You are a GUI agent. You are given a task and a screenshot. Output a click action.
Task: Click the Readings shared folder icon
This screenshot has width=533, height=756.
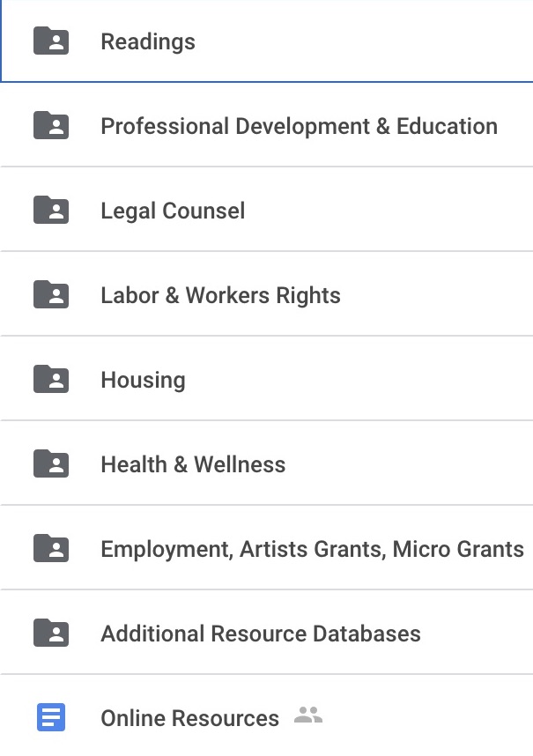click(51, 41)
